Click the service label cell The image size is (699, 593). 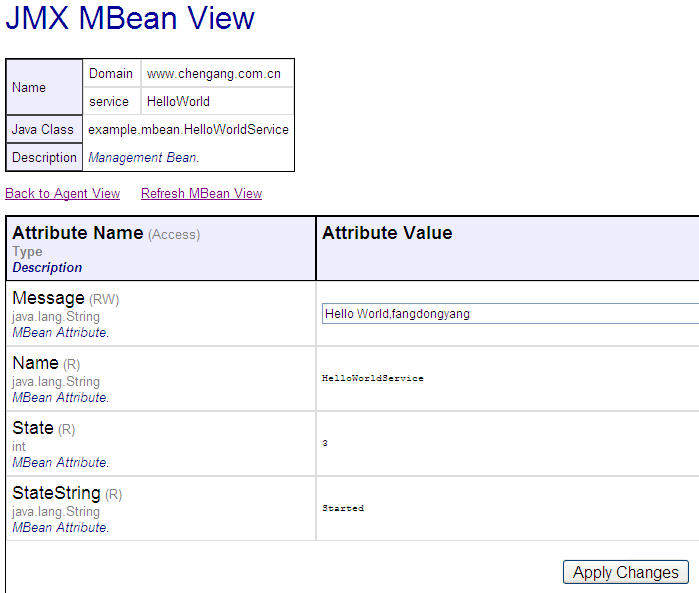click(109, 102)
